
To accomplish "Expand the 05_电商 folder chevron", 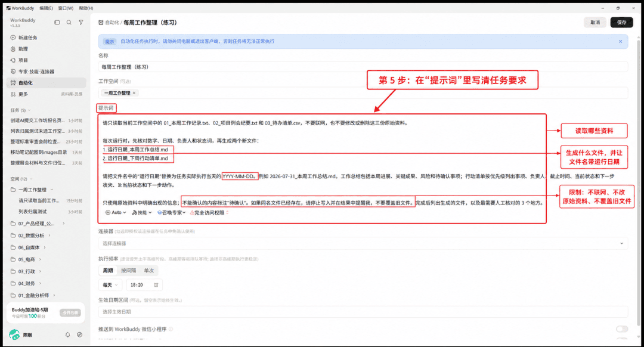I will point(40,259).
